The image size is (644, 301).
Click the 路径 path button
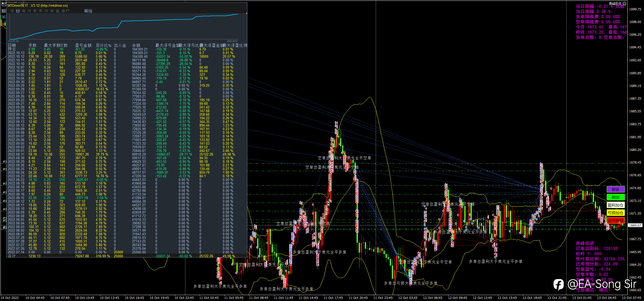tap(88, 11)
